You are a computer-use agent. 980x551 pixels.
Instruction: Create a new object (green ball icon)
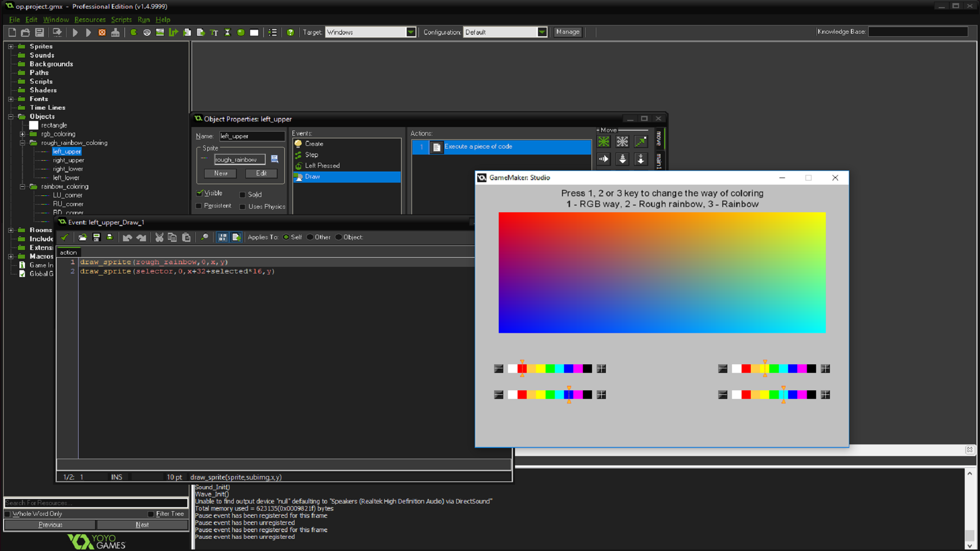click(x=241, y=32)
